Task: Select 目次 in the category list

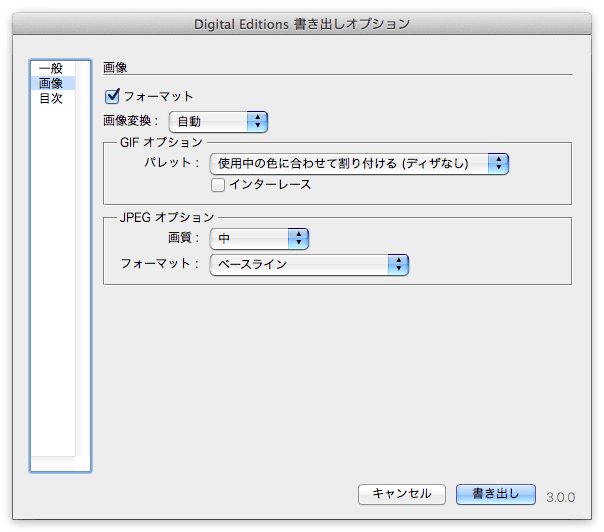Action: [53, 98]
